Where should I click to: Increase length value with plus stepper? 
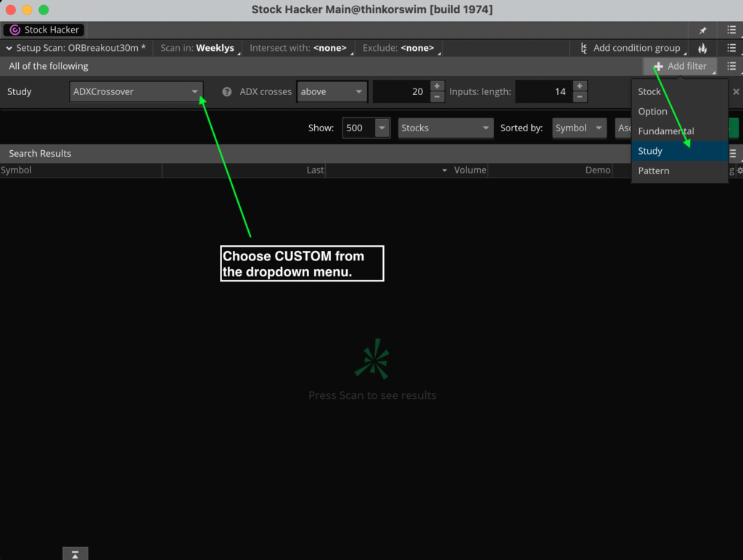(580, 86)
